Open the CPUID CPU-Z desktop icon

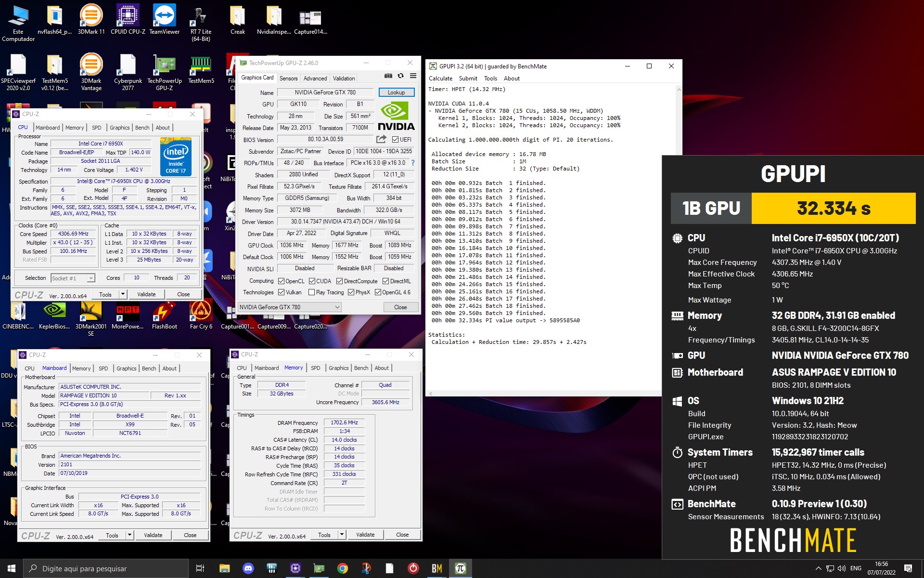click(x=128, y=19)
